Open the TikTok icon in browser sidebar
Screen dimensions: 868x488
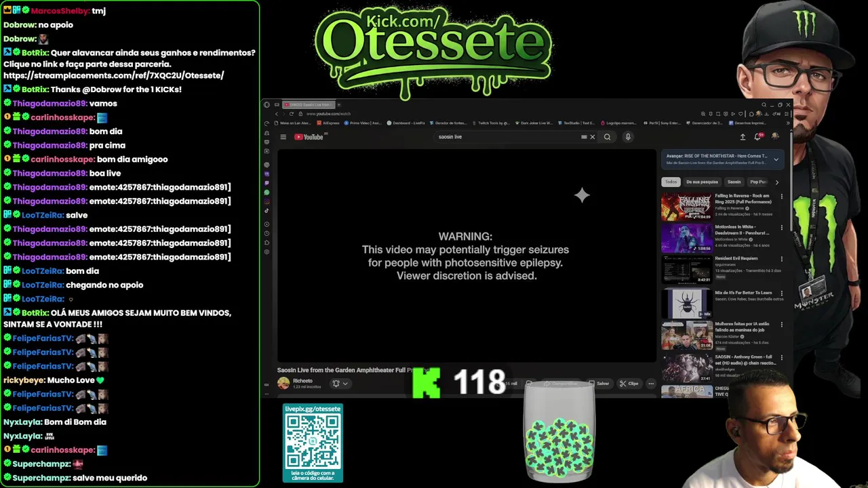click(x=267, y=211)
